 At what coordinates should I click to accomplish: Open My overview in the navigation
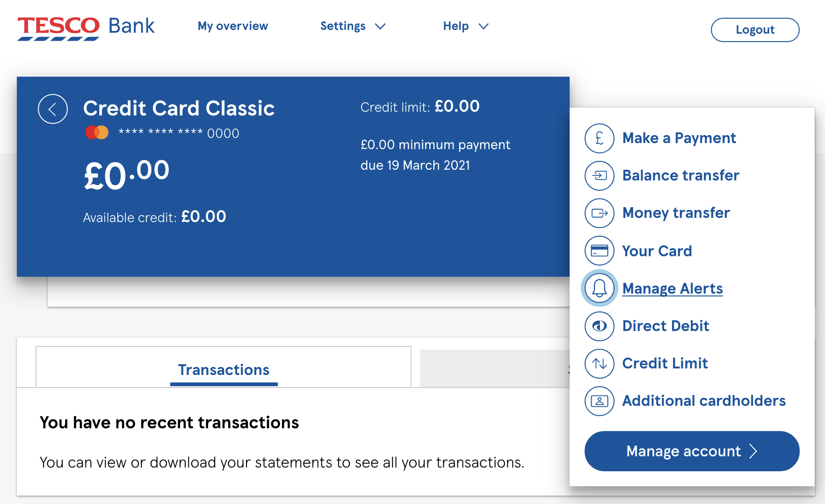233,26
